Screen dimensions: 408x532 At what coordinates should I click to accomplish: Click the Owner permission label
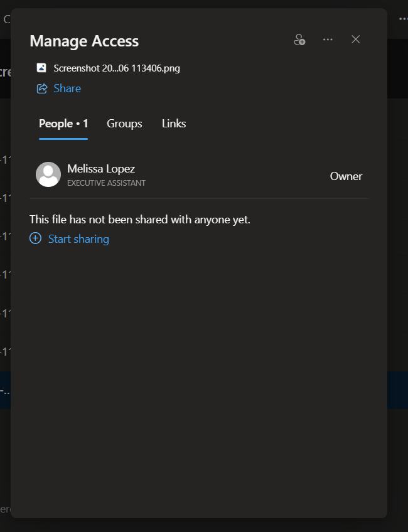(x=346, y=176)
